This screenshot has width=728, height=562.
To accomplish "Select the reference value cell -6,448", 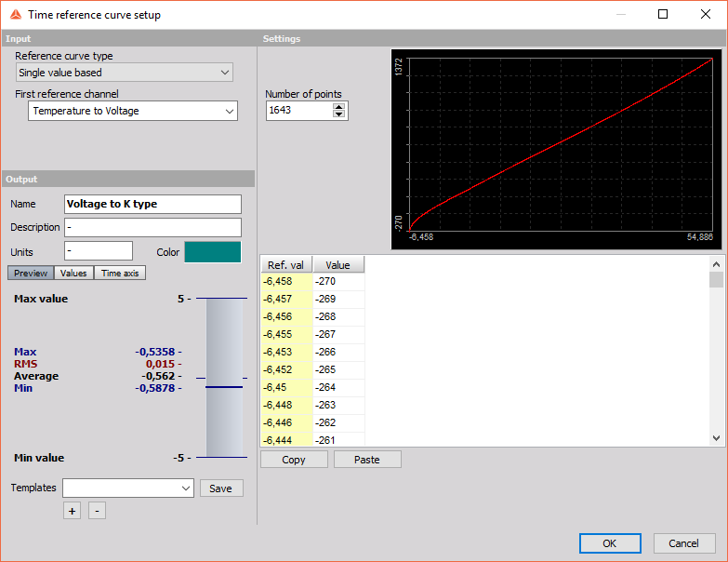I will point(287,405).
